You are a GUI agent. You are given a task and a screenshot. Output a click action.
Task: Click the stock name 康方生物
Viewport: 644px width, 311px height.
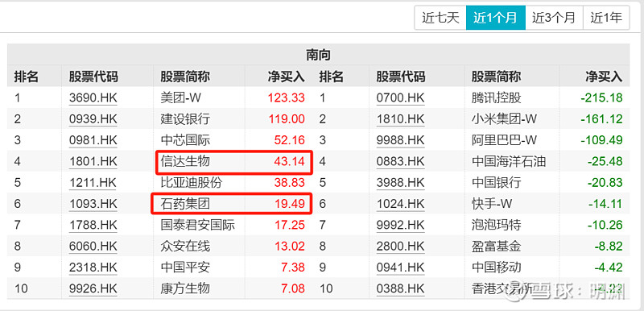coord(185,288)
